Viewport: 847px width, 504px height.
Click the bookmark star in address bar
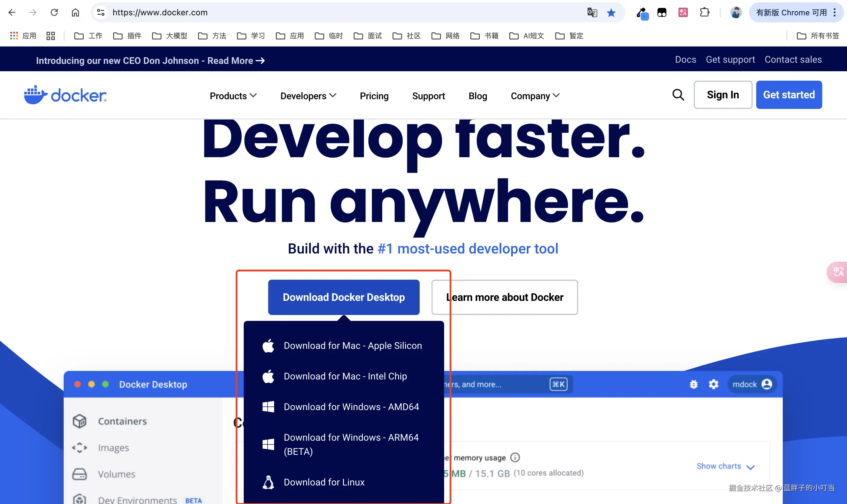tap(611, 13)
